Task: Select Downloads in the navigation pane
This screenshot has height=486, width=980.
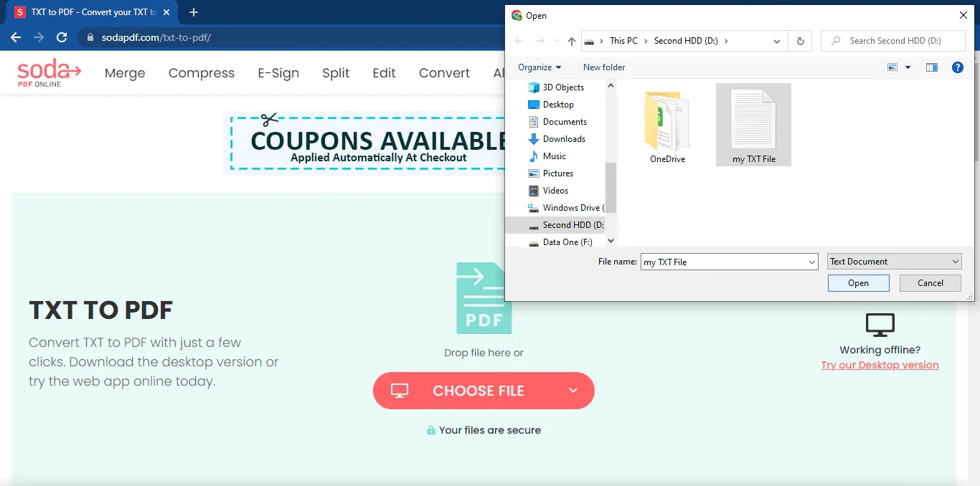Action: (565, 138)
